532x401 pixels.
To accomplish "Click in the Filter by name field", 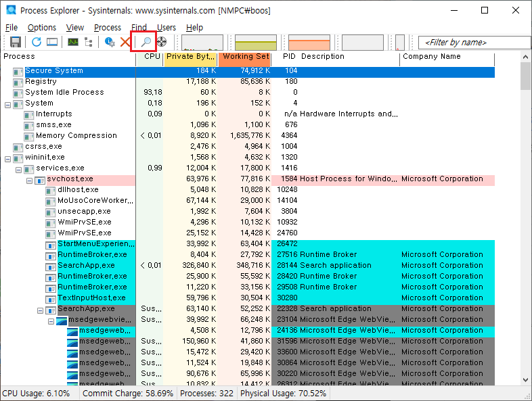I will 474,43.
